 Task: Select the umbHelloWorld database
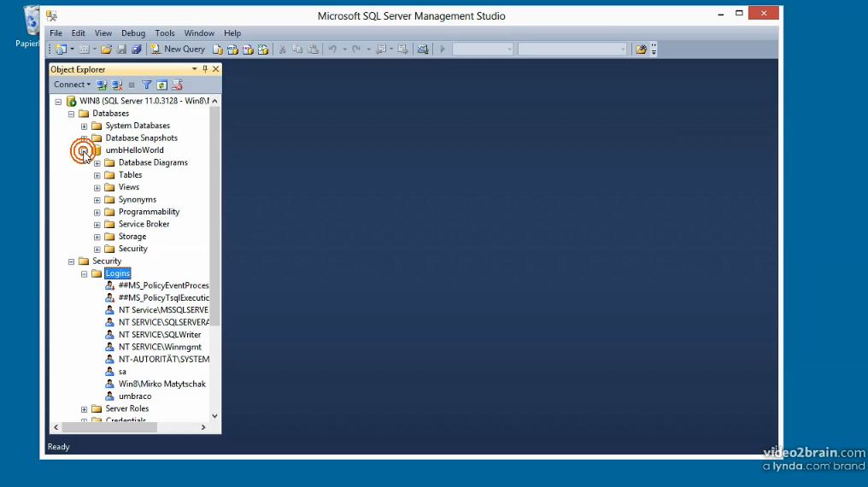tap(134, 150)
